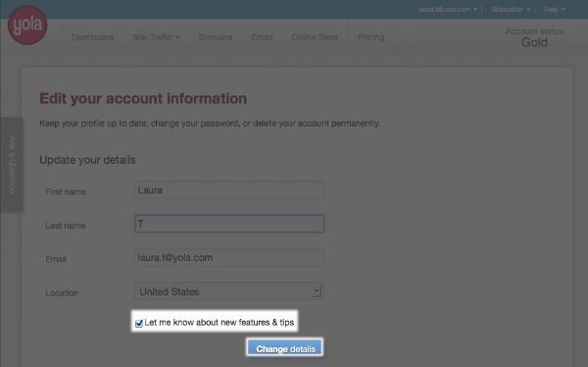Click the First name label
Viewport: 588px width, 367px height.
(66, 192)
